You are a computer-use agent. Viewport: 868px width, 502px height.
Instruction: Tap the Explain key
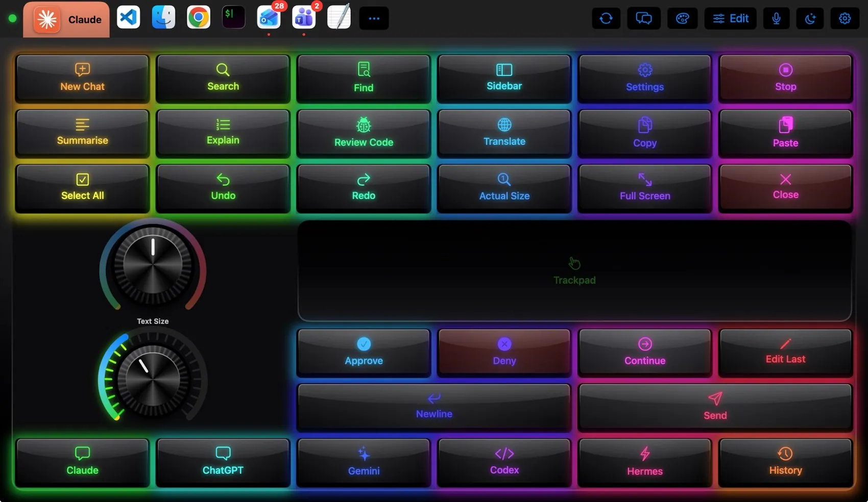coord(223,133)
